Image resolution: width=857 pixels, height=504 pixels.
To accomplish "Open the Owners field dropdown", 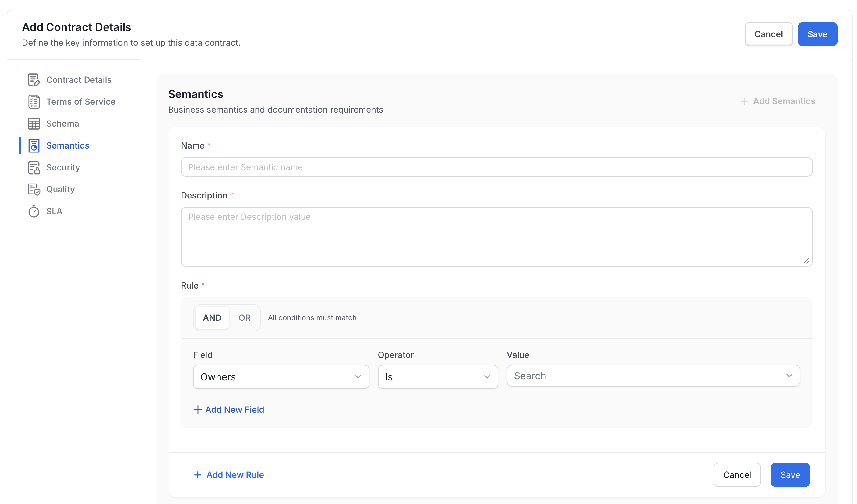I will pos(281,377).
